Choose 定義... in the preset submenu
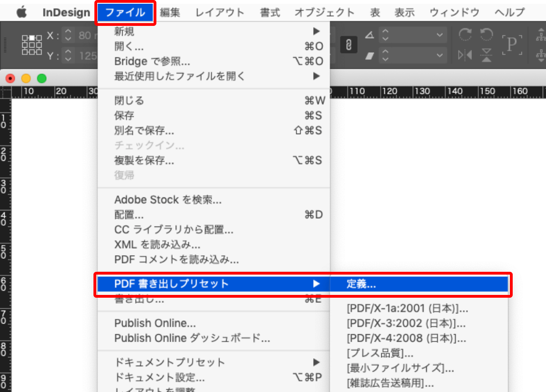546x392 pixels. coord(419,284)
